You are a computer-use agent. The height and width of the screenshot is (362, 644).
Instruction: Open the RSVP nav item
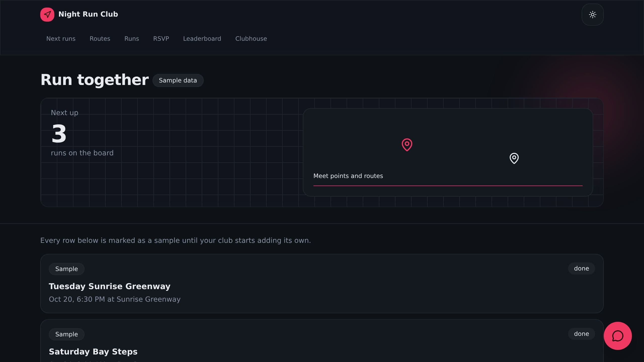pos(161,39)
